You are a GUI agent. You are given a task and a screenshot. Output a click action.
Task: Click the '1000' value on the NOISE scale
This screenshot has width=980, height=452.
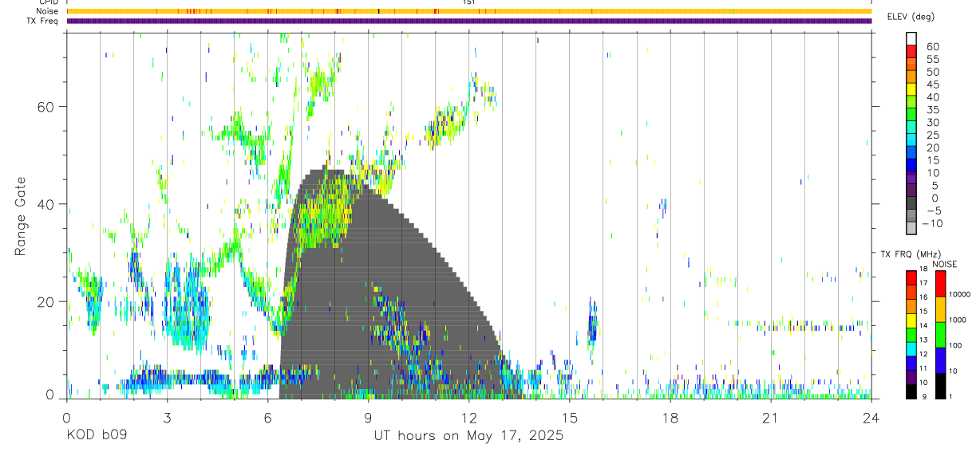point(957,320)
